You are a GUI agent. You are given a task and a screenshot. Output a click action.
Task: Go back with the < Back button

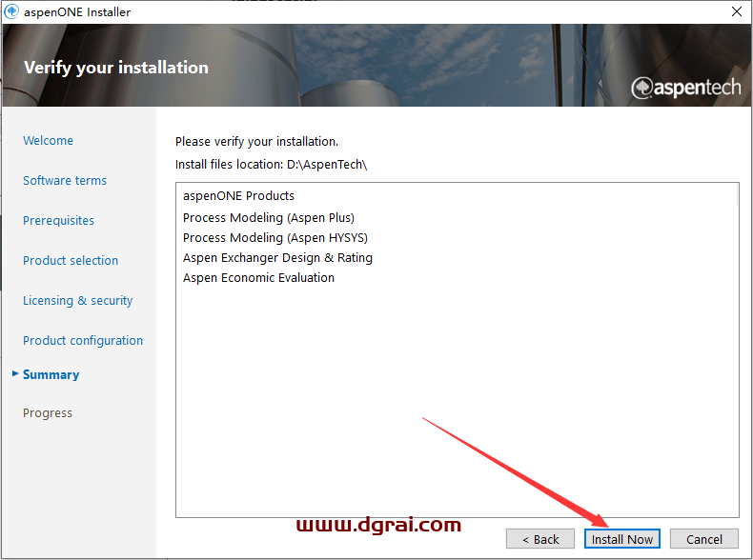coord(540,539)
